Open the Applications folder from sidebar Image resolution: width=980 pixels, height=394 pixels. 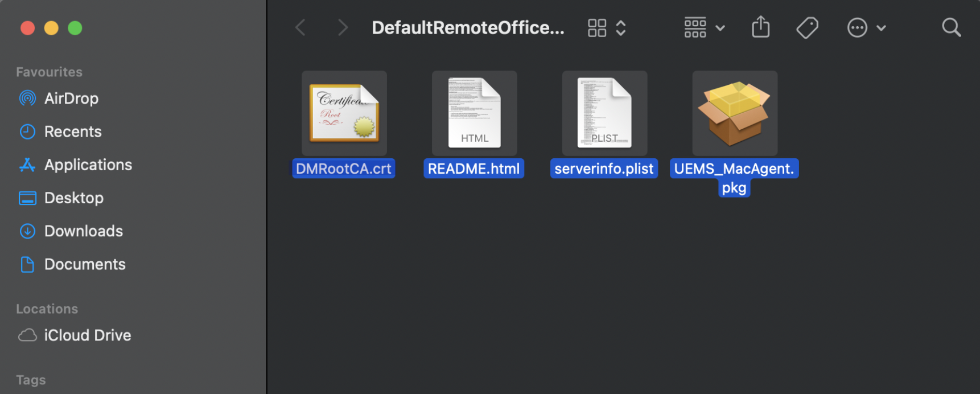click(x=88, y=165)
